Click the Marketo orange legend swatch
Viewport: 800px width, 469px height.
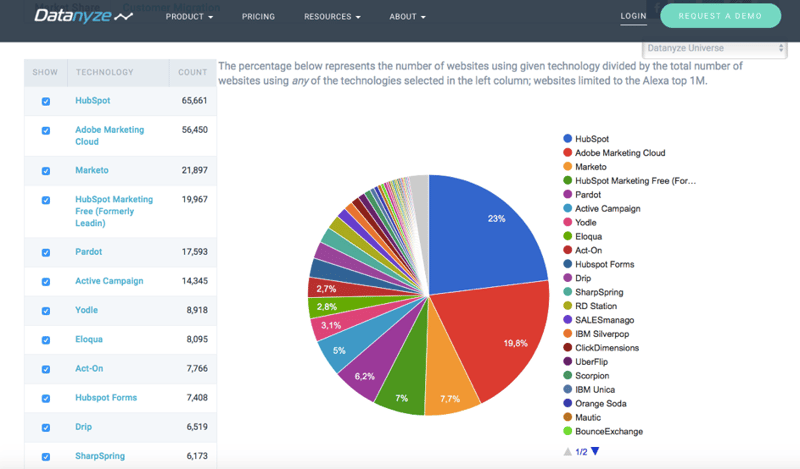pos(567,166)
